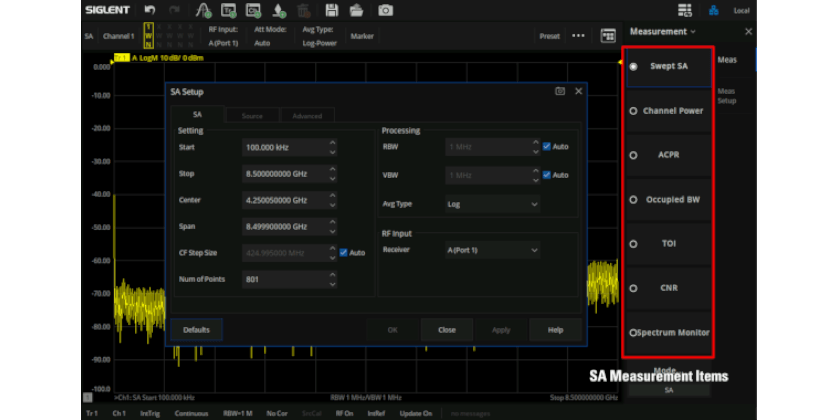Click the calculator icon next to Preset

[608, 36]
